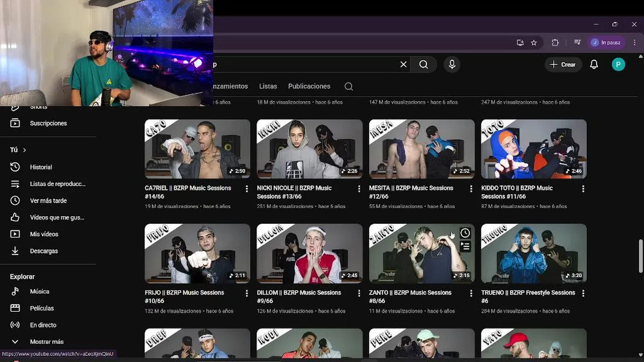
Task: Expand the Tú section
Action: click(18, 150)
